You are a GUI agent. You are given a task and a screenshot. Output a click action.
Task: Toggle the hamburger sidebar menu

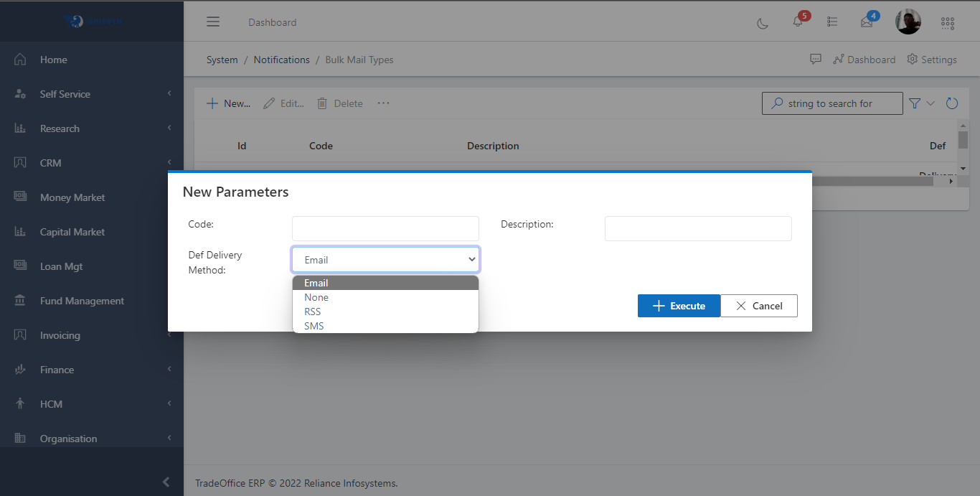[213, 22]
